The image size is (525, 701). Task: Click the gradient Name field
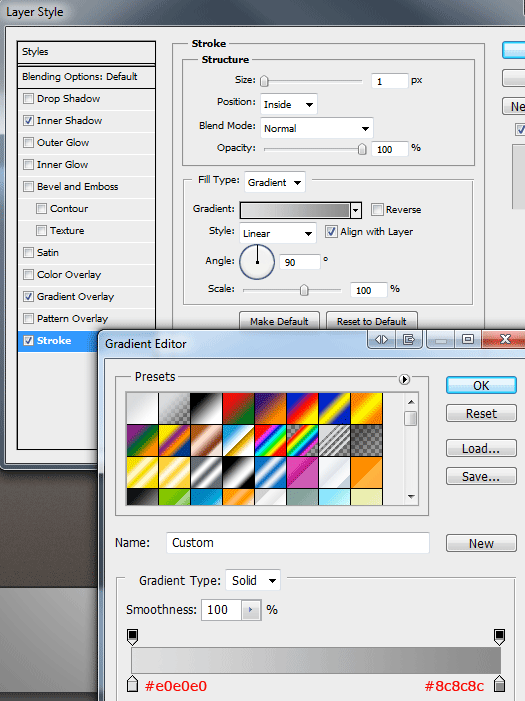(x=298, y=543)
